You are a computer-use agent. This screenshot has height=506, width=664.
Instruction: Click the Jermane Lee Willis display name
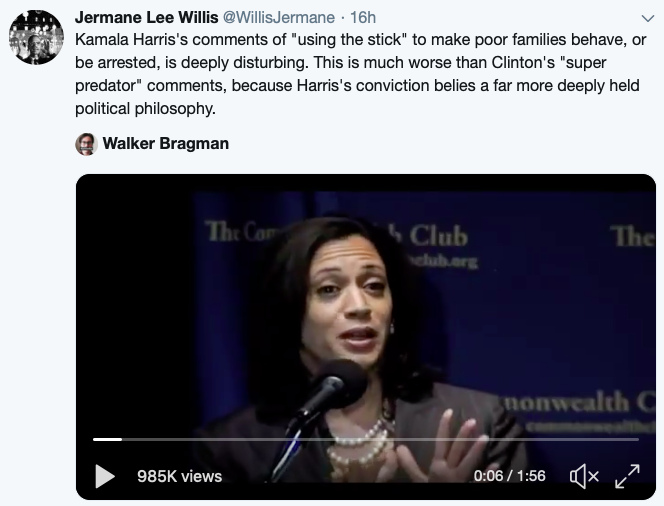point(147,17)
